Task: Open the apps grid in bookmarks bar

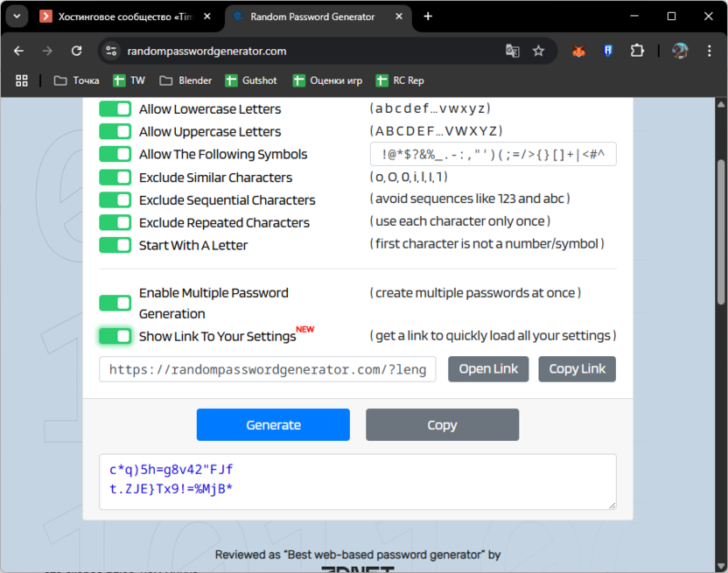Action: pyautogui.click(x=22, y=80)
